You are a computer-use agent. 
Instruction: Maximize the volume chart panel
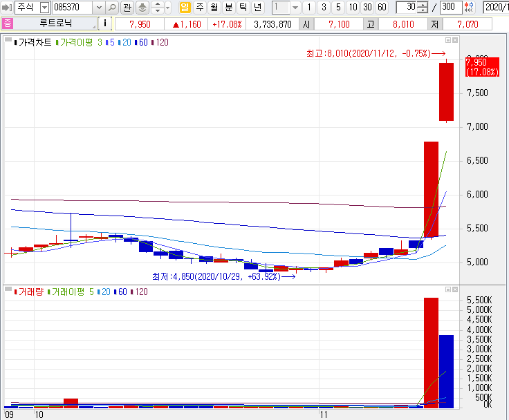click(448, 289)
